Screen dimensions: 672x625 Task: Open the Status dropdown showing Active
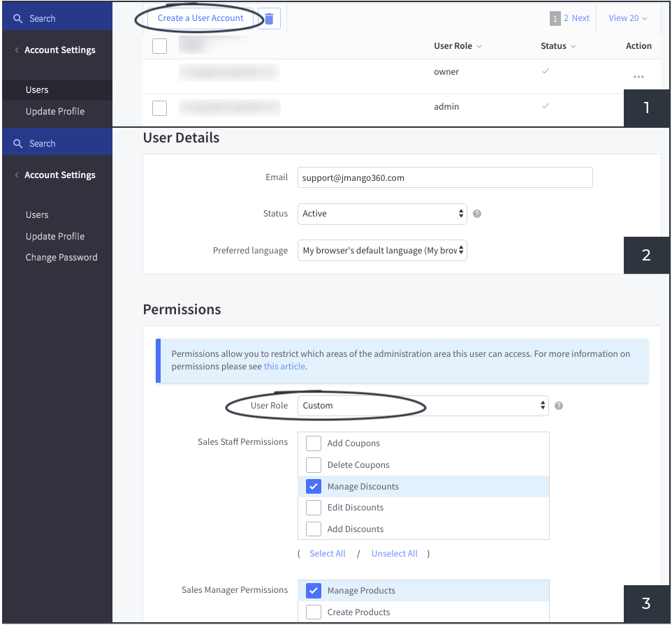[x=382, y=214]
